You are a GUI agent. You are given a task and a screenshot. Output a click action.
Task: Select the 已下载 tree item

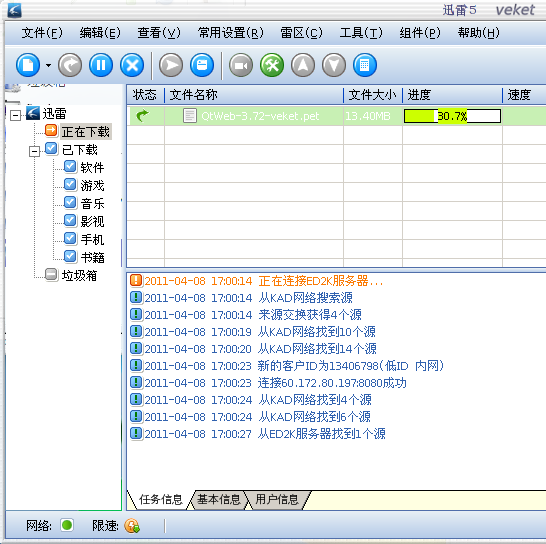click(x=80, y=150)
